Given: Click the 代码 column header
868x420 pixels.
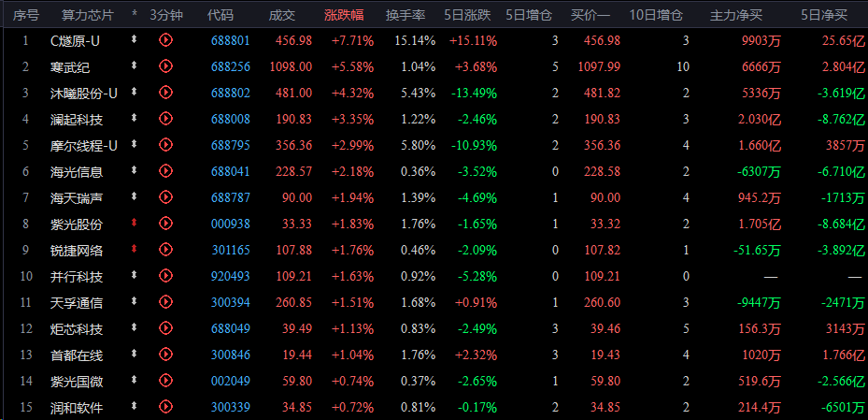Looking at the screenshot, I should (221, 16).
